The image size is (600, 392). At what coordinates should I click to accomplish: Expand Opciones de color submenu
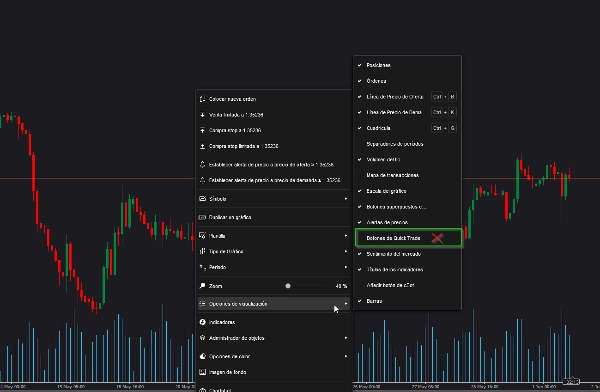[x=274, y=356]
